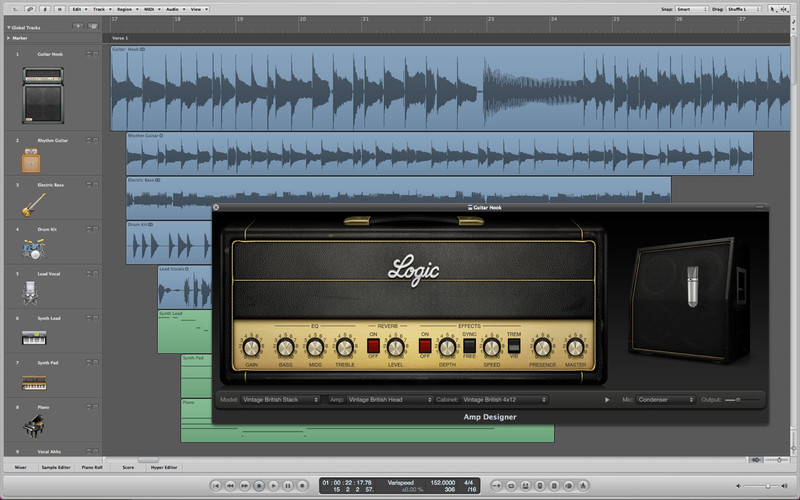Switch to the Piano Roll tab
800x500 pixels.
coord(92,467)
